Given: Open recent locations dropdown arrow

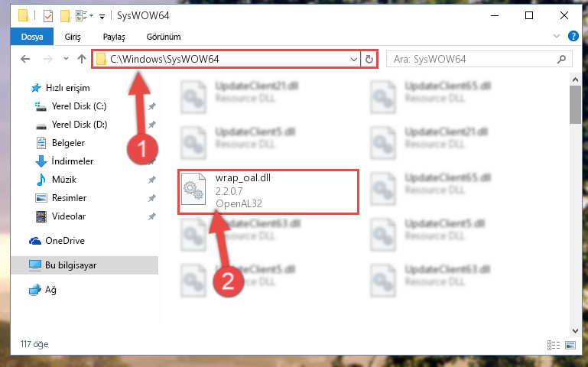Looking at the screenshot, I should [x=66, y=59].
